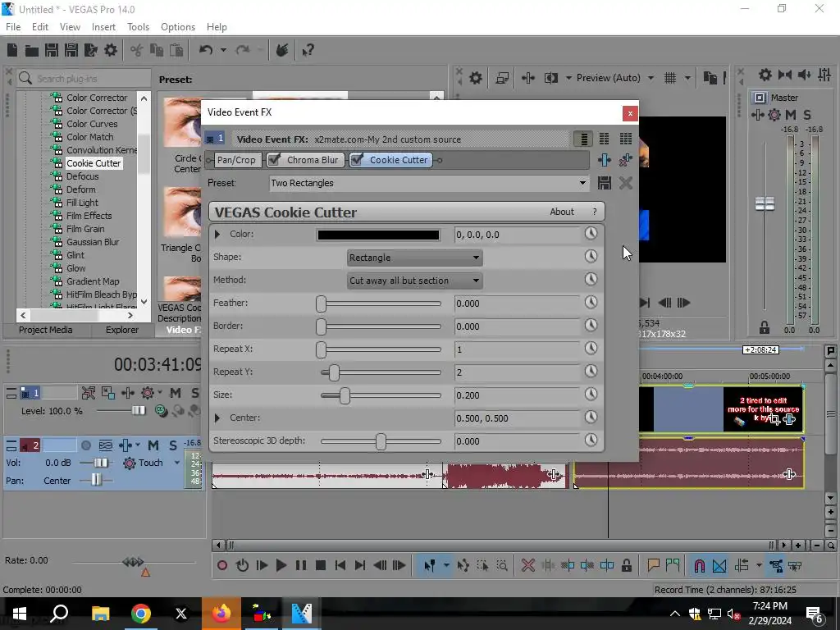
Task: Toggle the Loop Playback button
Action: [242, 565]
